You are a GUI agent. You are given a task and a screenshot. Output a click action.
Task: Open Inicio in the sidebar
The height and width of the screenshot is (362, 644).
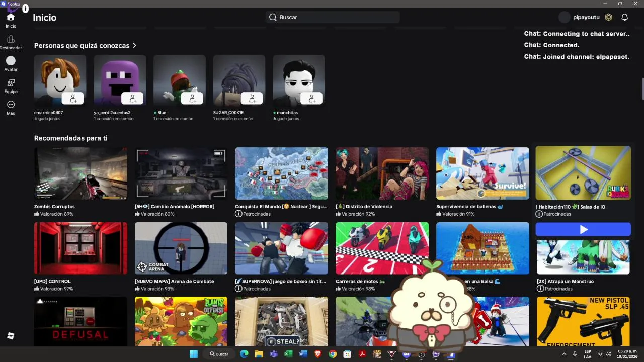11,21
